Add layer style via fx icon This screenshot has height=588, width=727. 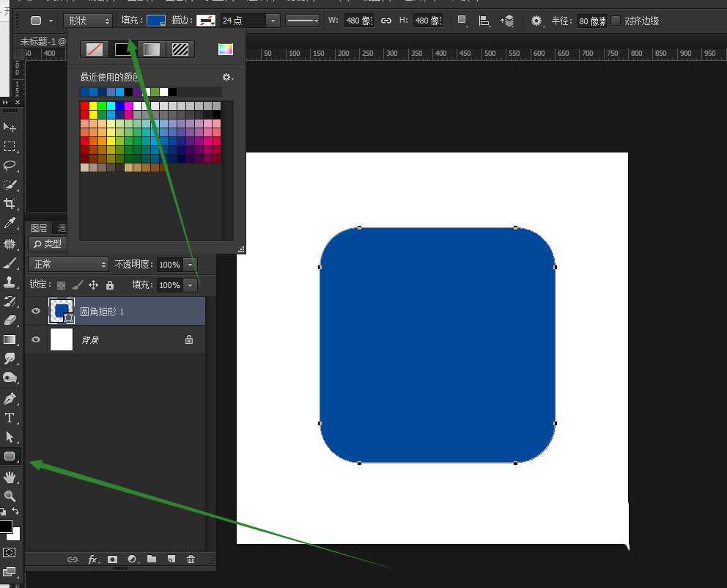click(92, 559)
